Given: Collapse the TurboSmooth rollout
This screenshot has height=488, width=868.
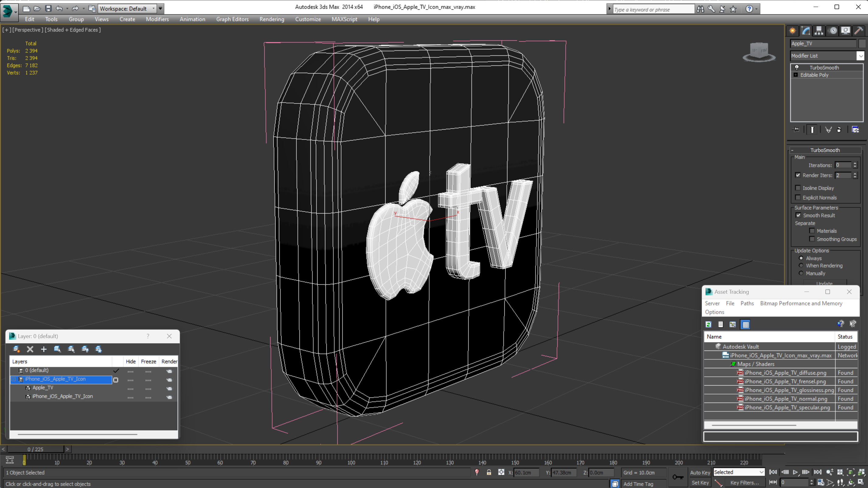Looking at the screenshot, I should tap(824, 150).
